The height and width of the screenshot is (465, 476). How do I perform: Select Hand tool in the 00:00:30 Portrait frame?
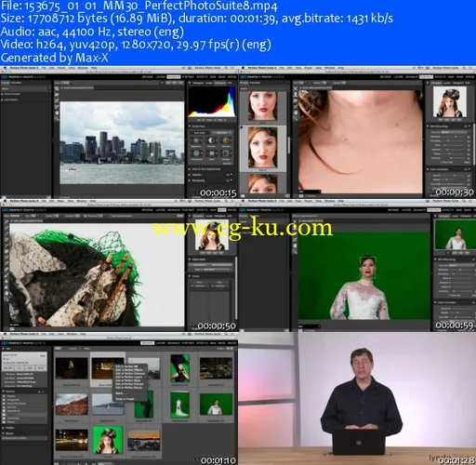pyautogui.click(x=295, y=113)
